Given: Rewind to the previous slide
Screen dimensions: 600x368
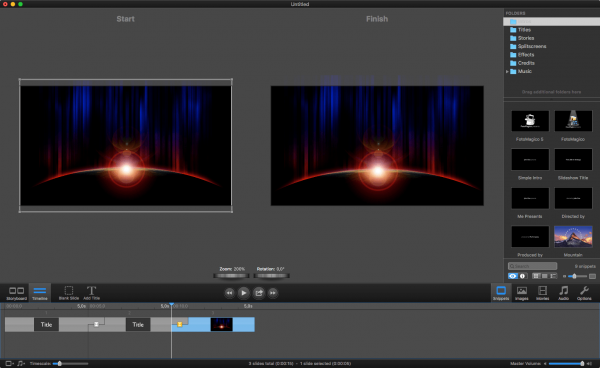Looking at the screenshot, I should click(229, 293).
